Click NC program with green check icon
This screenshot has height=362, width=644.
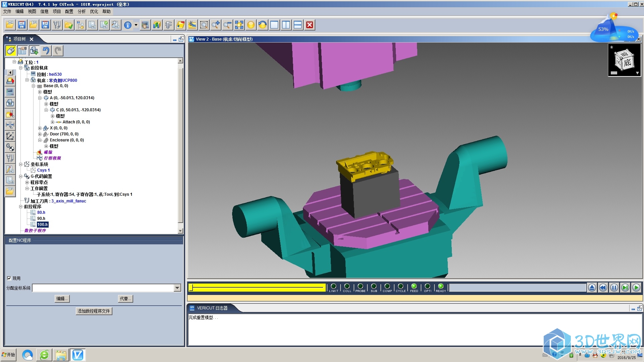[x=104, y=25]
